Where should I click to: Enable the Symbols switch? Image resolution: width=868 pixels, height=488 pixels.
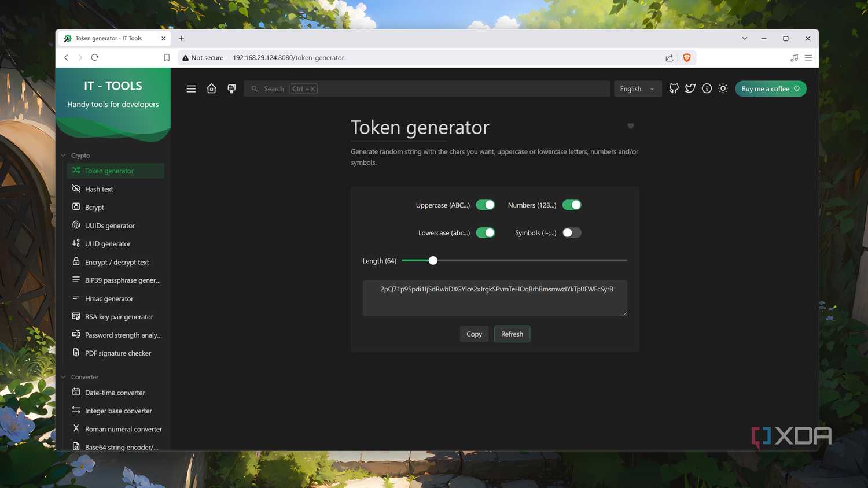click(x=572, y=233)
